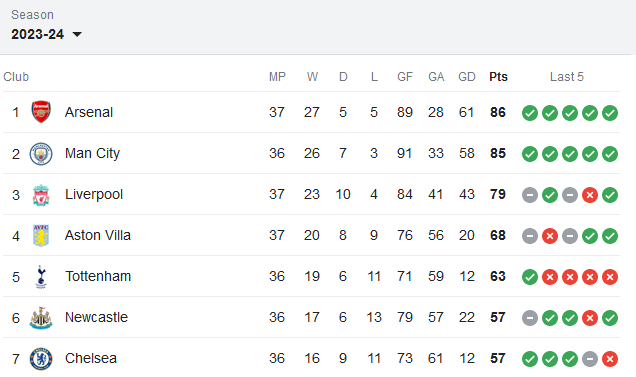636x377 pixels.
Task: Select Chelsea's grey draw icon in Last 5
Action: pos(590,359)
